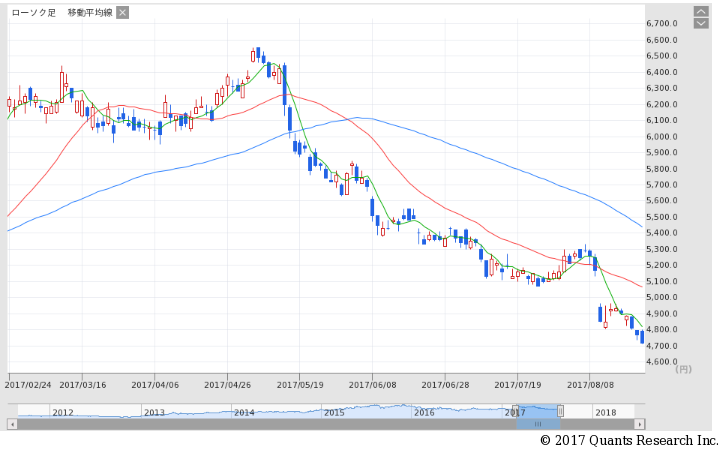This screenshot has width=722, height=451.
Task: Select the ローソク足 chart label
Action: [x=33, y=13]
